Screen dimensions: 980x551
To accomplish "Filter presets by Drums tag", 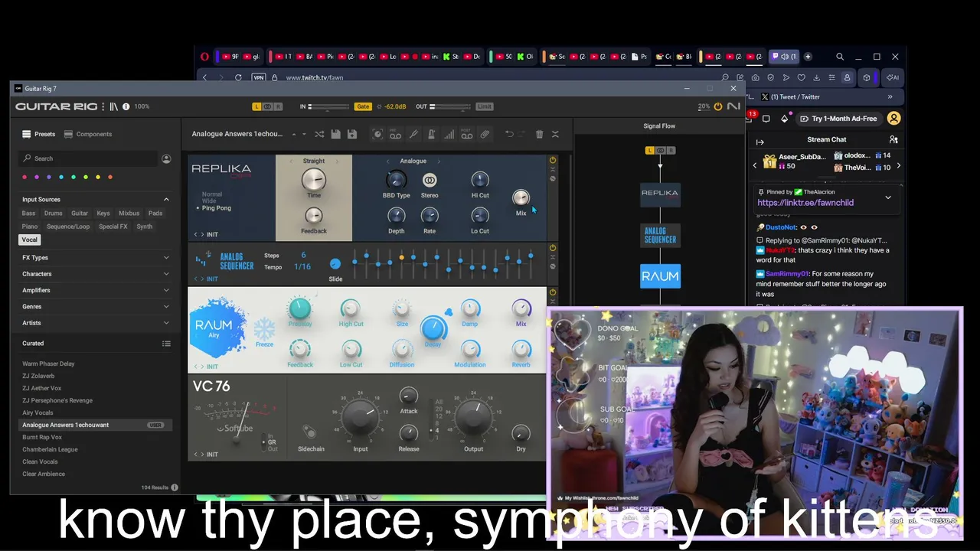I will (x=54, y=214).
